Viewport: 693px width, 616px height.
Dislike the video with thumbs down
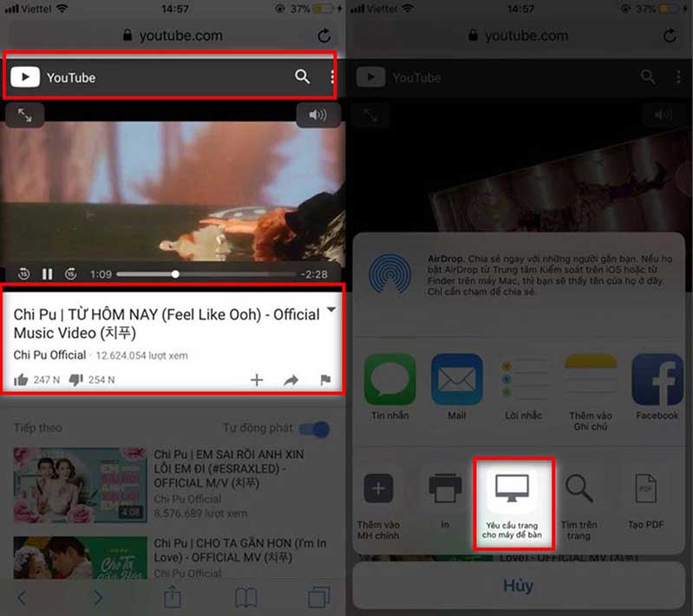(x=76, y=379)
